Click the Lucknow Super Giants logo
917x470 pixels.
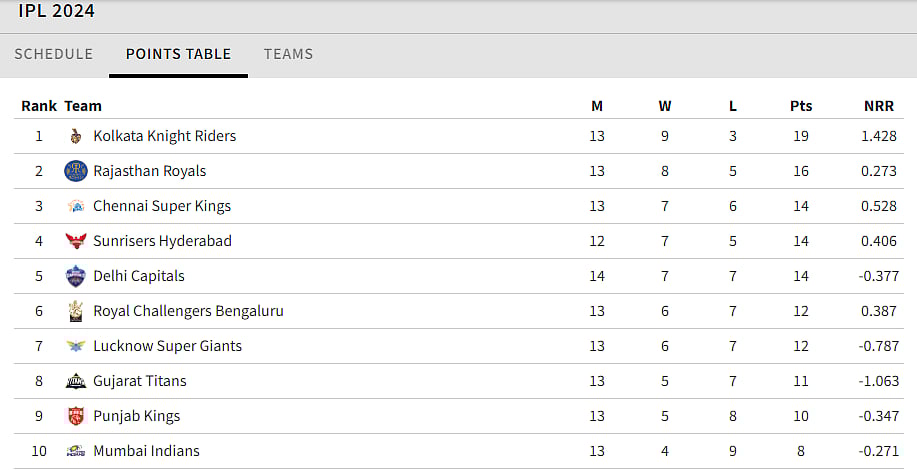[x=76, y=346]
